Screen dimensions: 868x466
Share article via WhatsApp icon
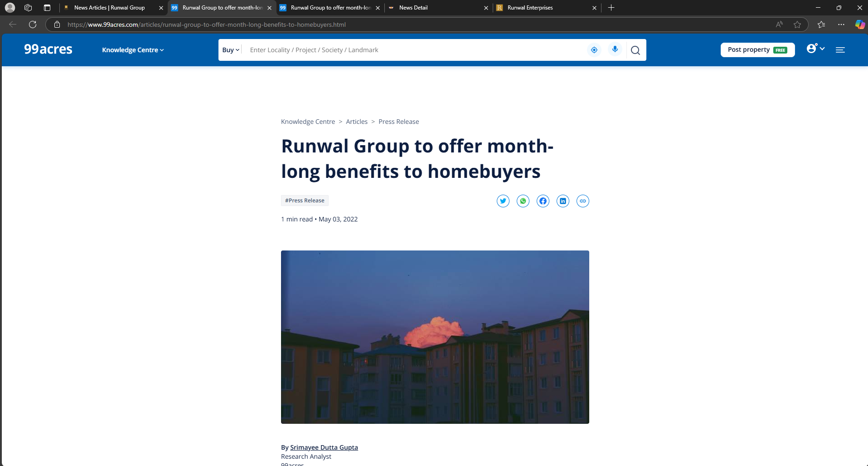click(523, 201)
